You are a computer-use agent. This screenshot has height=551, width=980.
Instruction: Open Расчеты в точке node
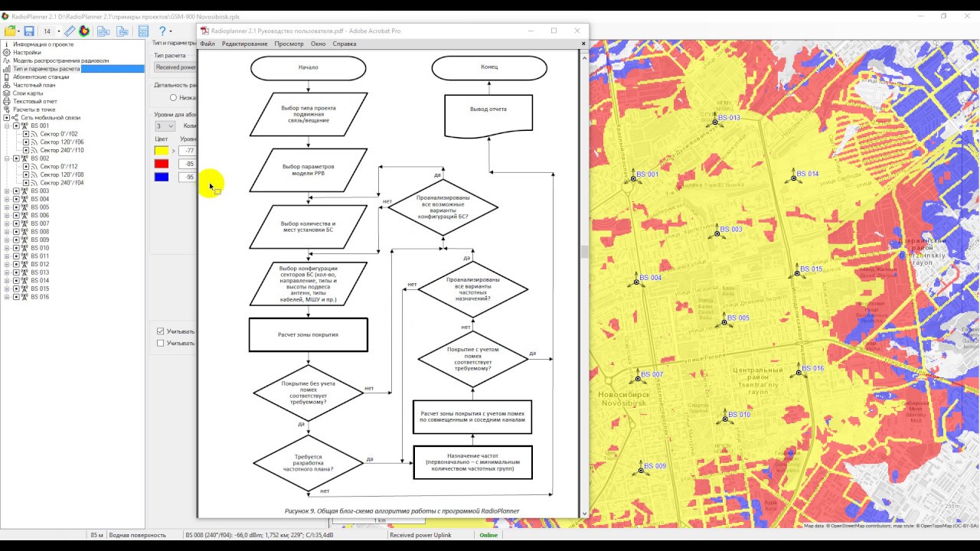(x=34, y=109)
